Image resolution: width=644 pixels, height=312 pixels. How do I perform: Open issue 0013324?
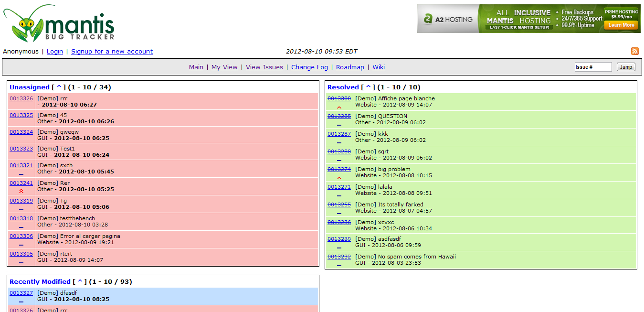click(21, 132)
